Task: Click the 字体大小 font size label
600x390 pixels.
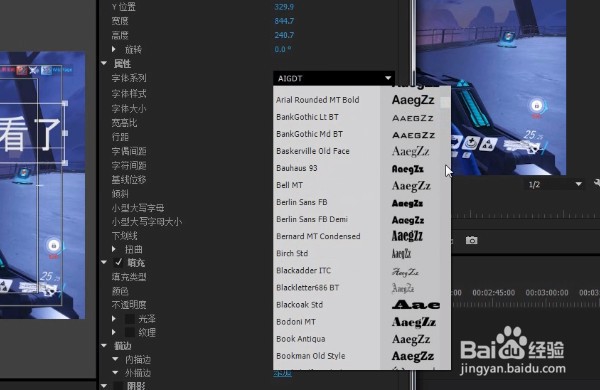Action: click(129, 109)
